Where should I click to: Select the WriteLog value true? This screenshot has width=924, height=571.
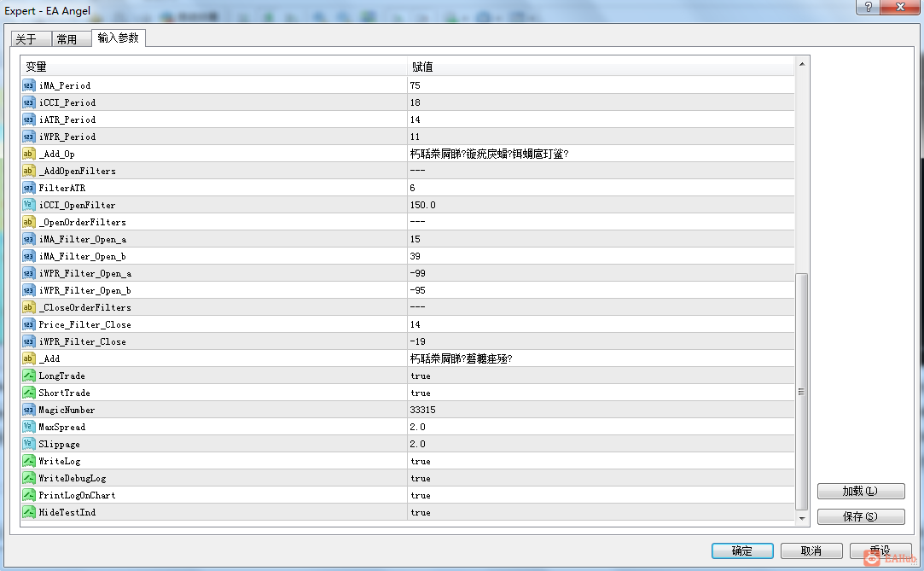(421, 462)
